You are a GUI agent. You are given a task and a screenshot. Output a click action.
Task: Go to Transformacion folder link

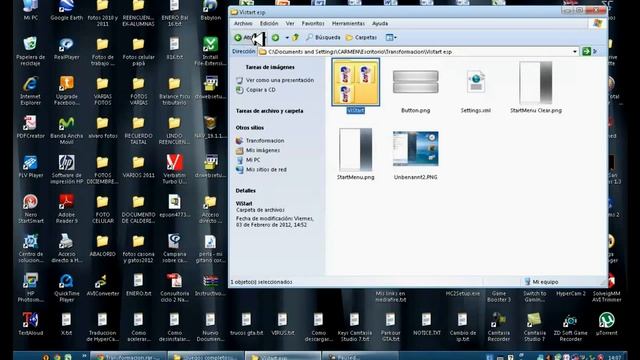264,141
